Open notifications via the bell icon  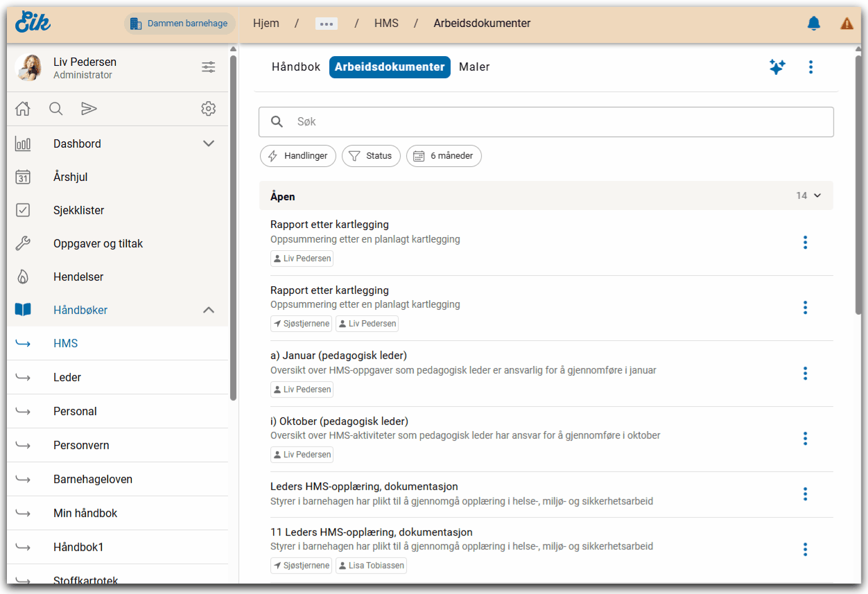(x=813, y=23)
